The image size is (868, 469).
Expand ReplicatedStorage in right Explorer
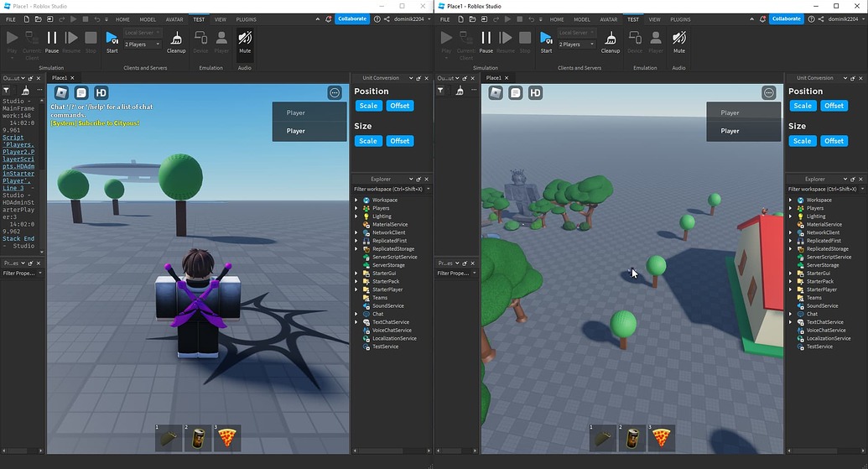(791, 248)
